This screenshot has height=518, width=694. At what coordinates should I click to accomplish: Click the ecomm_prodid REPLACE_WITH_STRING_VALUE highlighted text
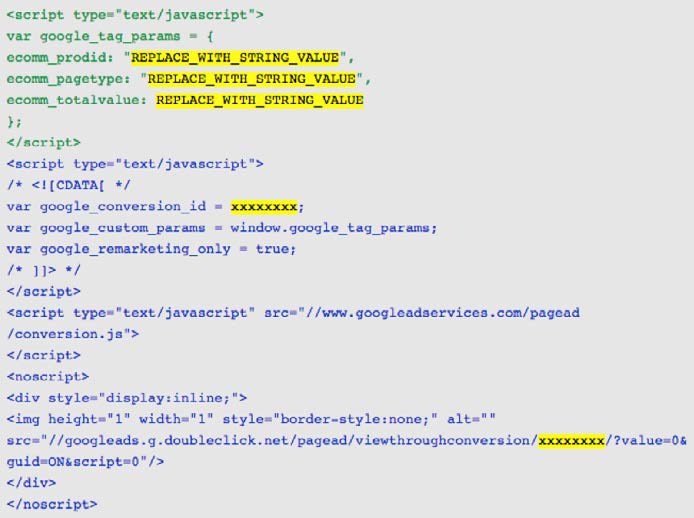235,58
